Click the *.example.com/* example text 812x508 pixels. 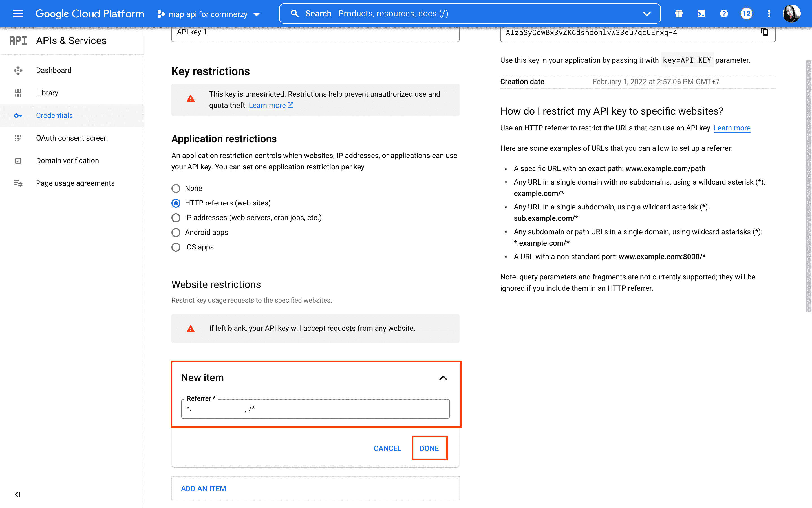[x=542, y=243]
